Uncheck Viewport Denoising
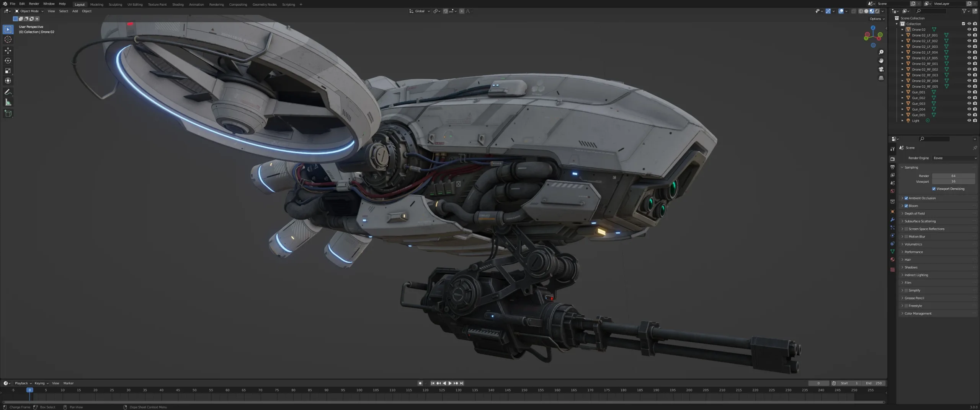The height and width of the screenshot is (410, 980). 933,189
